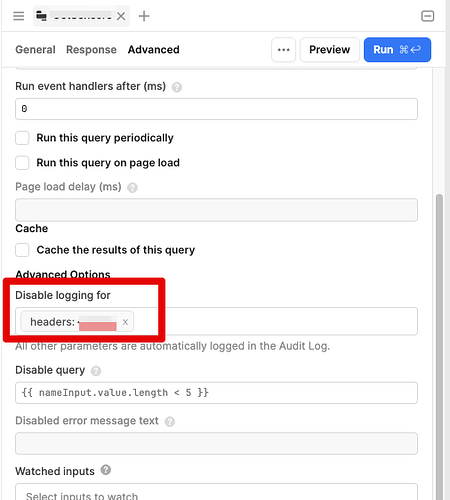Show help for Run event handlers after
450x500 pixels.
point(177,87)
